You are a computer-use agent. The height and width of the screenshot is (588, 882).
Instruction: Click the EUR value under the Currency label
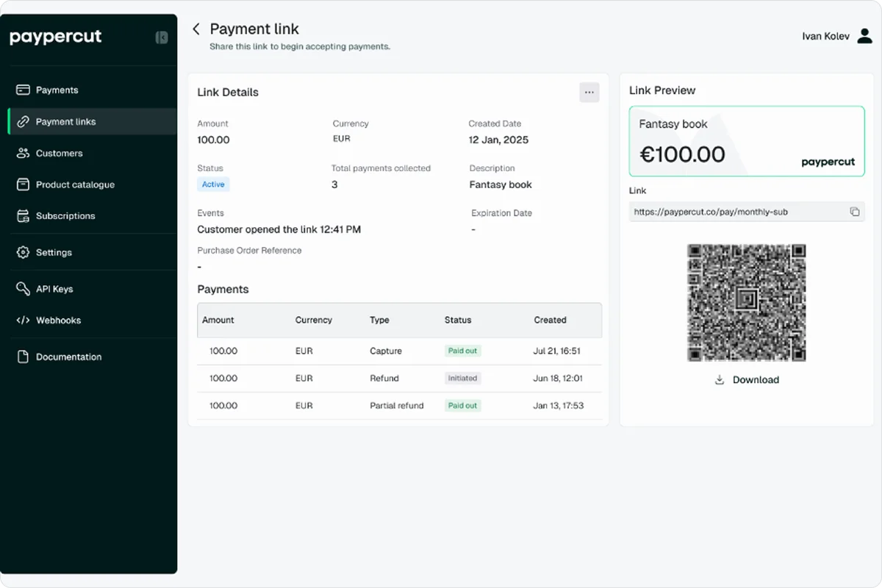(x=342, y=138)
